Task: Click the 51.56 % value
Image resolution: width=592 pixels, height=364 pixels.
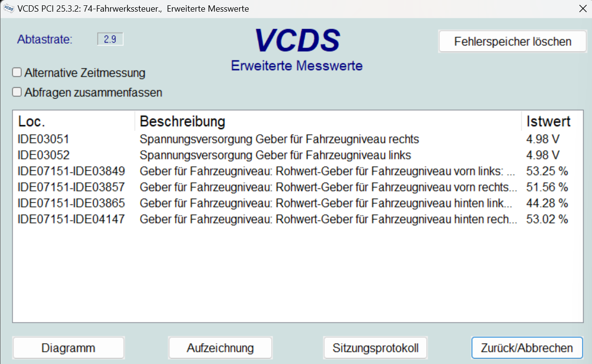Action: click(x=547, y=187)
